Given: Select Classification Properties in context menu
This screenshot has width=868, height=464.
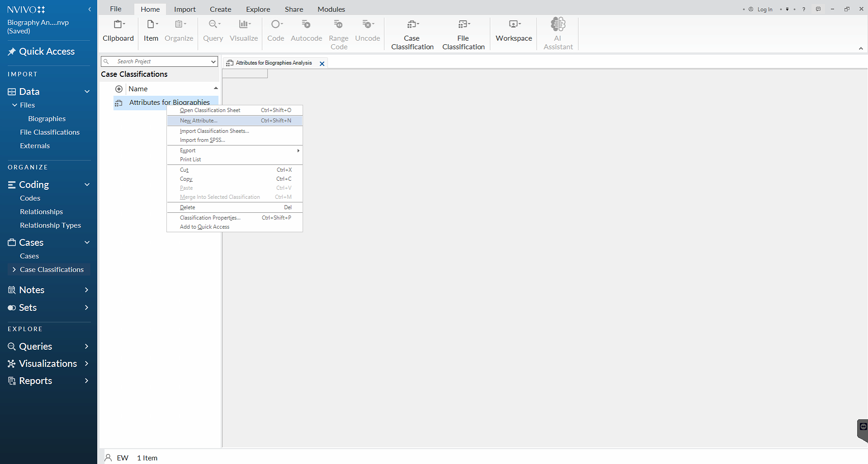Looking at the screenshot, I should (210, 218).
